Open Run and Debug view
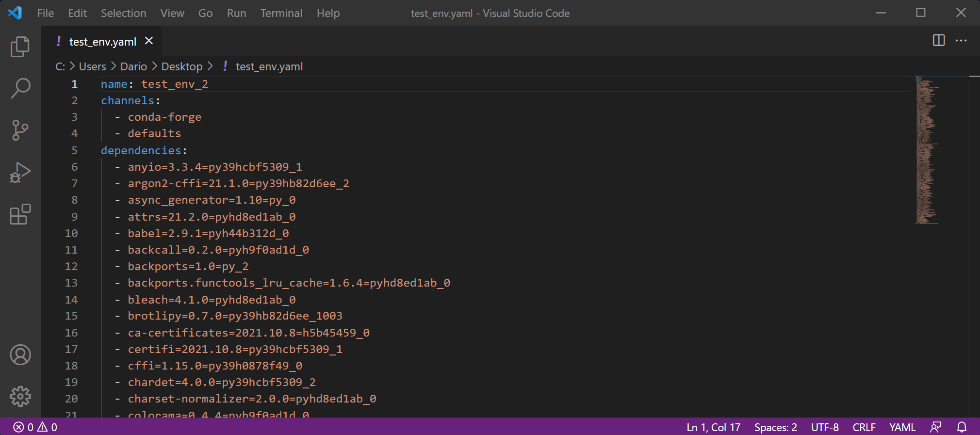The image size is (980, 435). tap(20, 172)
